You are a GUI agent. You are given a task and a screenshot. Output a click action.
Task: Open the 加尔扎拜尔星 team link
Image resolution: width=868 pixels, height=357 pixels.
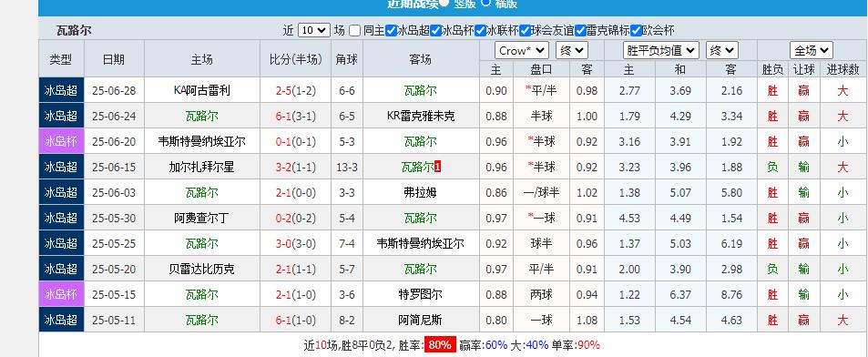point(201,167)
